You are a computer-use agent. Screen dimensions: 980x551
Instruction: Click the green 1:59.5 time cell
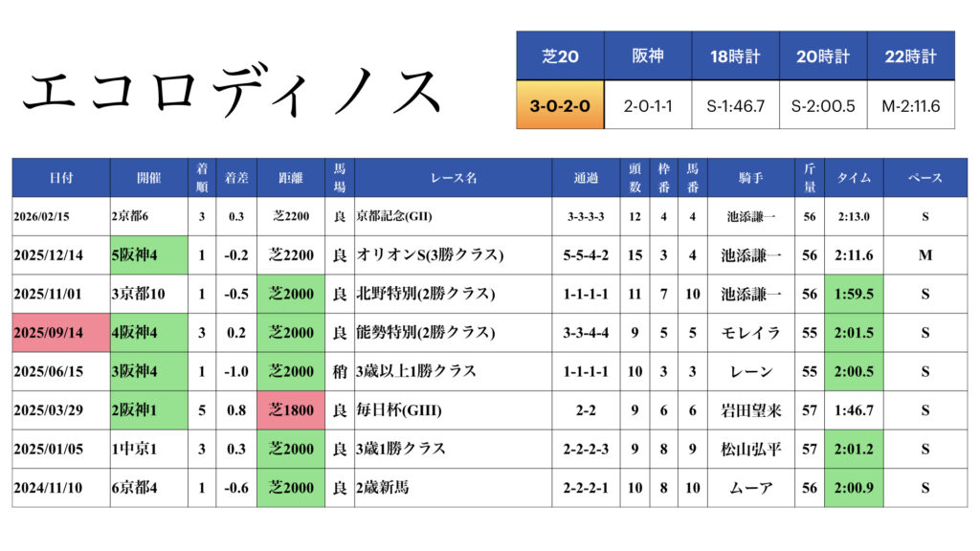coord(854,294)
